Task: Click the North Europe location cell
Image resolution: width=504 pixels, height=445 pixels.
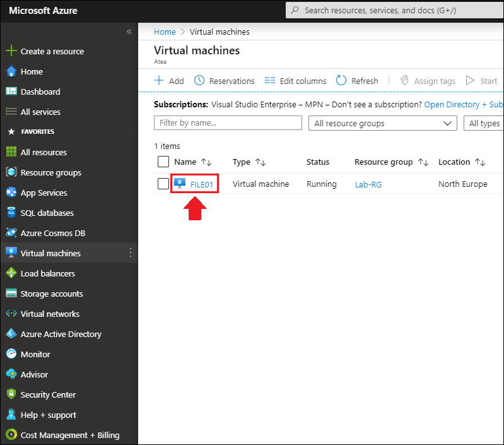Action: [x=463, y=184]
